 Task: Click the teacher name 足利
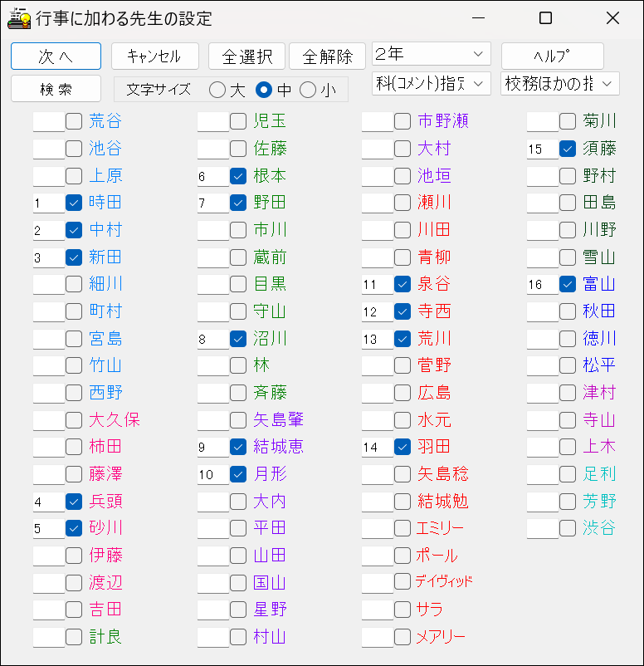point(599,474)
